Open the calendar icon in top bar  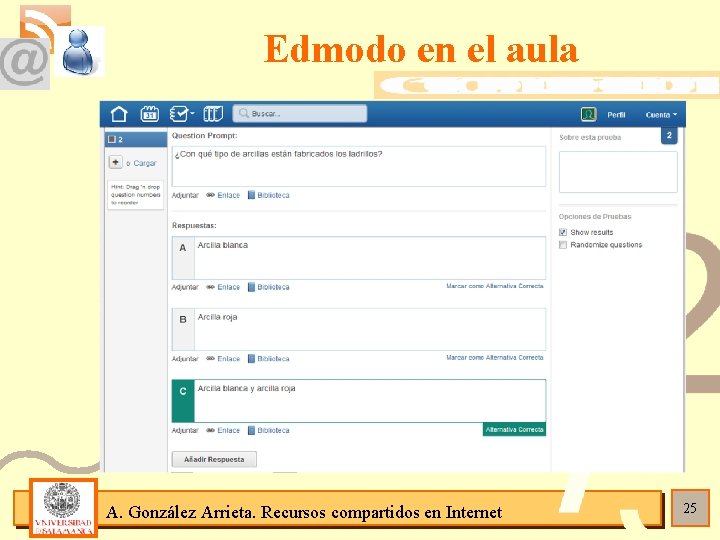tap(150, 114)
